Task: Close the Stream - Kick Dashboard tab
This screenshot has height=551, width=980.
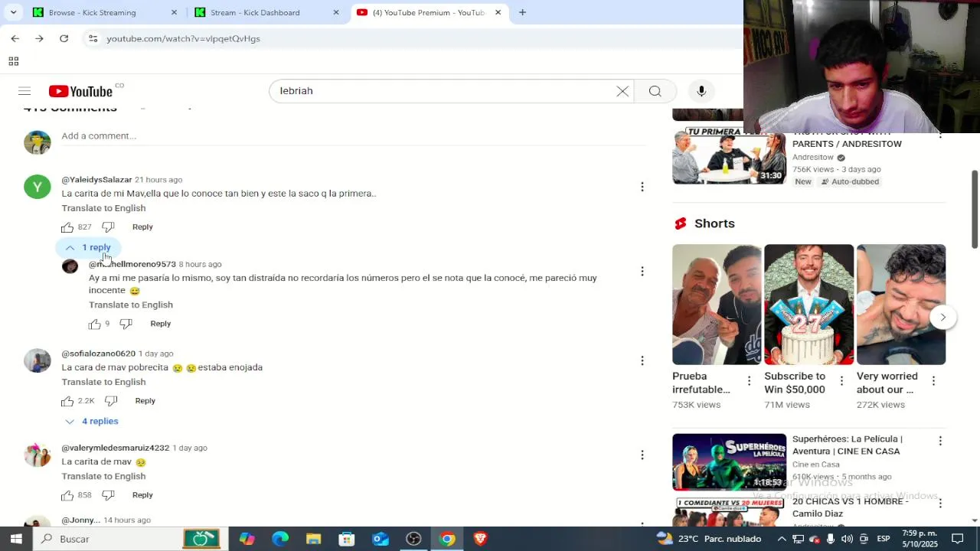Action: point(336,12)
